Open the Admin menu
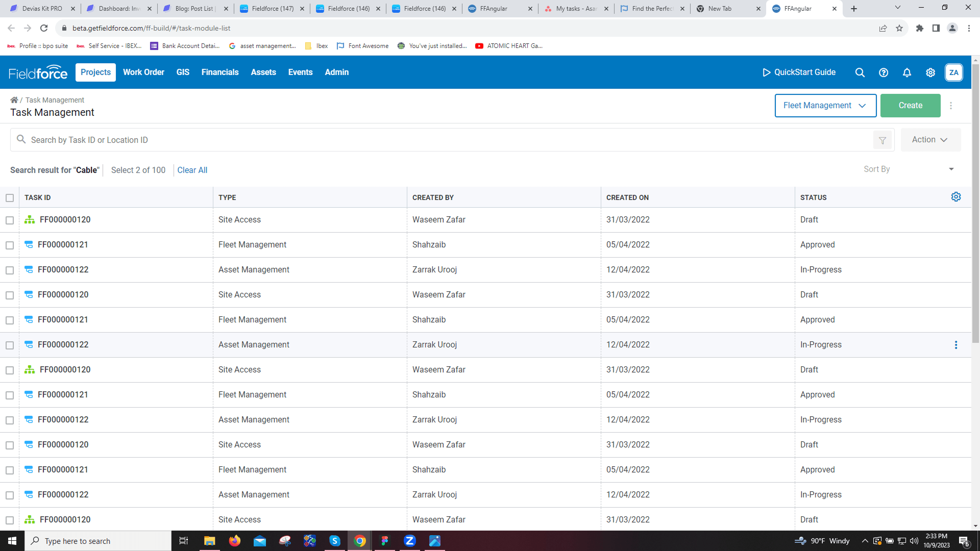980x551 pixels. point(337,72)
